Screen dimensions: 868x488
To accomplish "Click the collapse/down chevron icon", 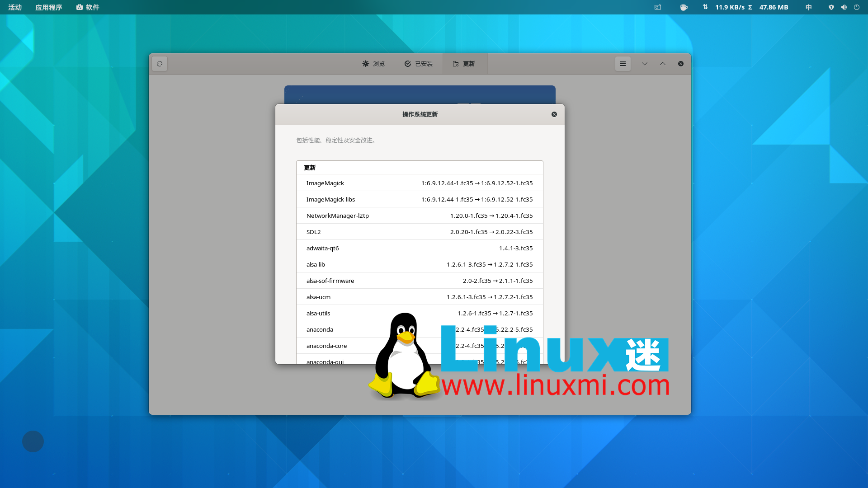I will 644,63.
